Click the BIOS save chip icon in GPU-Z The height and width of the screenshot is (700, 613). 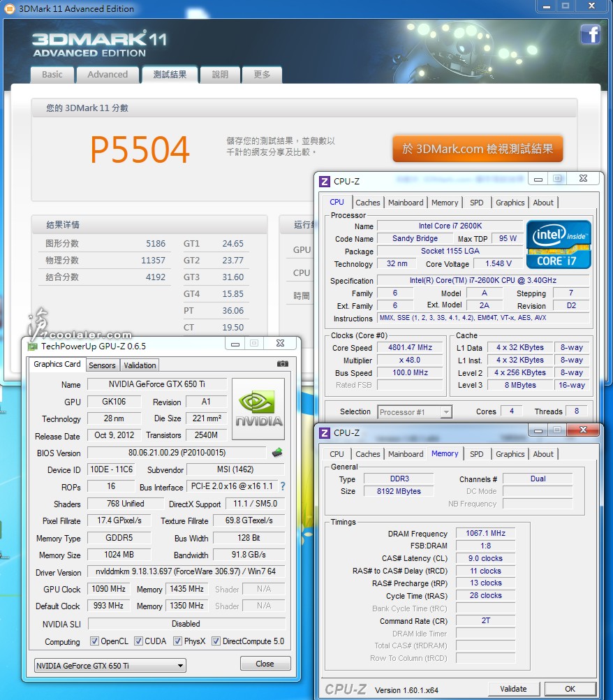click(277, 453)
